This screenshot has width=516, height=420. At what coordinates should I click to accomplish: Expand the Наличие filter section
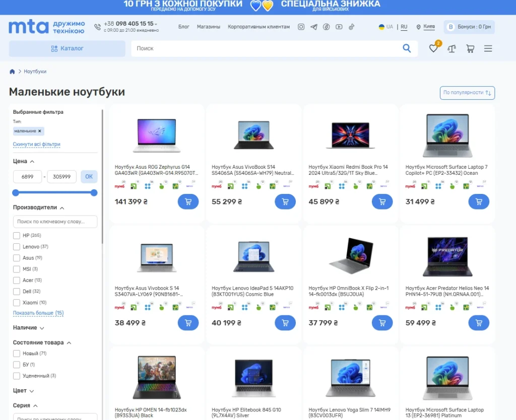pos(42,328)
